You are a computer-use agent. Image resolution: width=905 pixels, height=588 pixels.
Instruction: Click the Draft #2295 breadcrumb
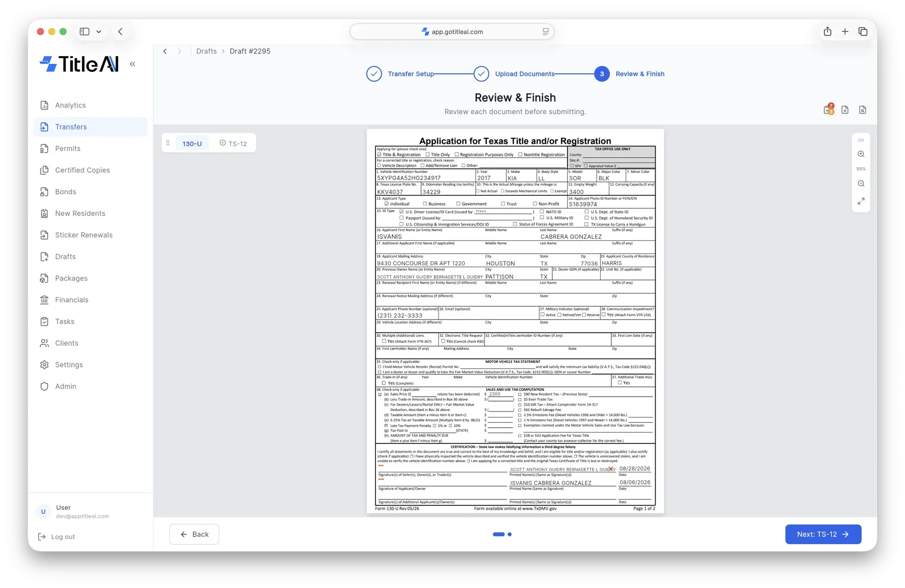pos(250,51)
